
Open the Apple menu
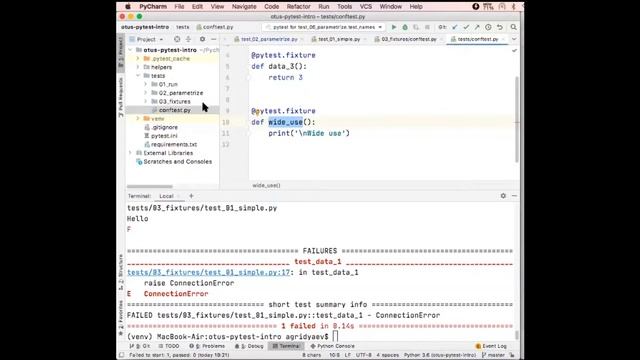pyautogui.click(x=128, y=7)
